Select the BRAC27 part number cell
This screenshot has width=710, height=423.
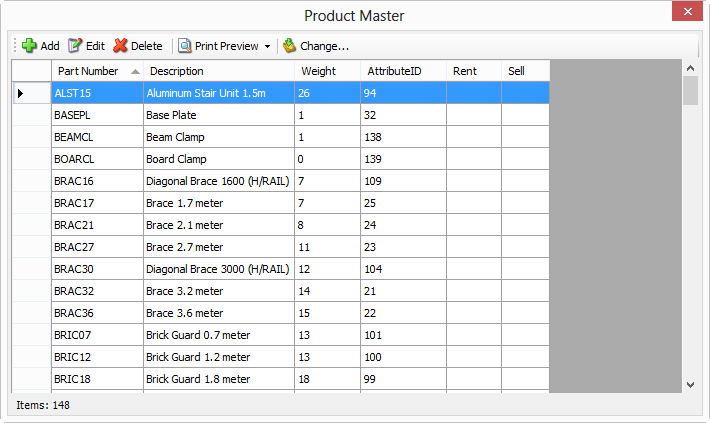(97, 247)
